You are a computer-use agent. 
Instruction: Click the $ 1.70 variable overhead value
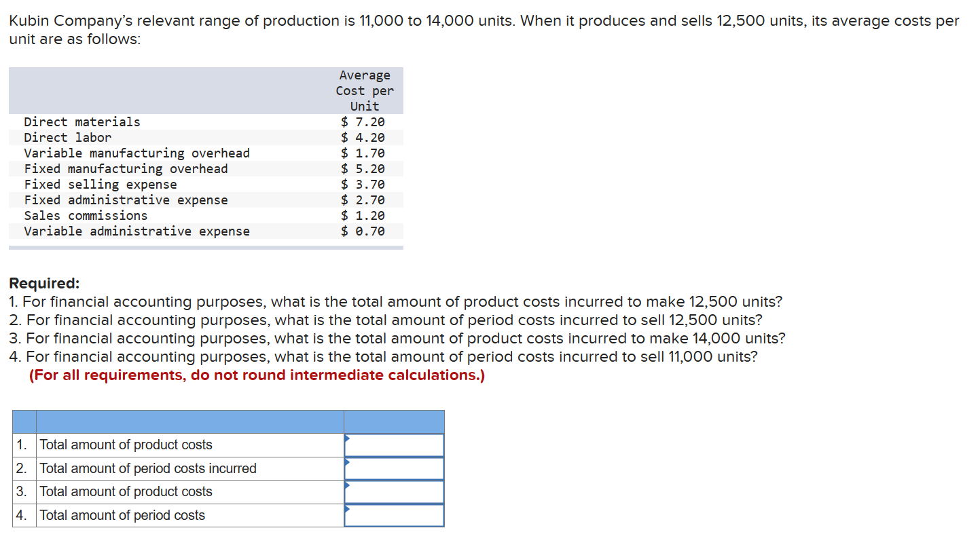(363, 153)
